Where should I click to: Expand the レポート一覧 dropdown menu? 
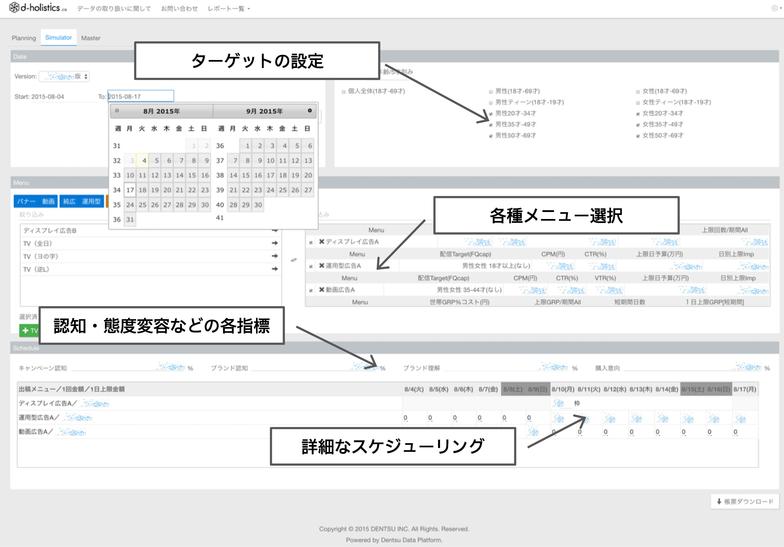click(x=229, y=9)
